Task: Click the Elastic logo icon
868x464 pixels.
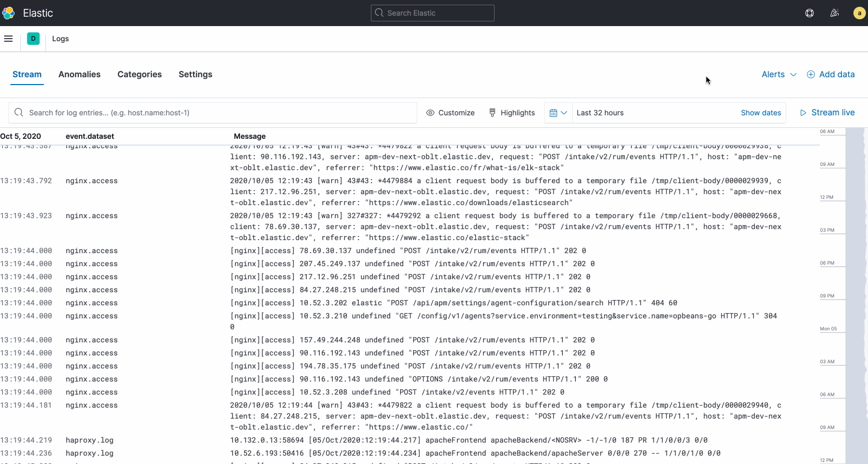Action: [x=8, y=13]
